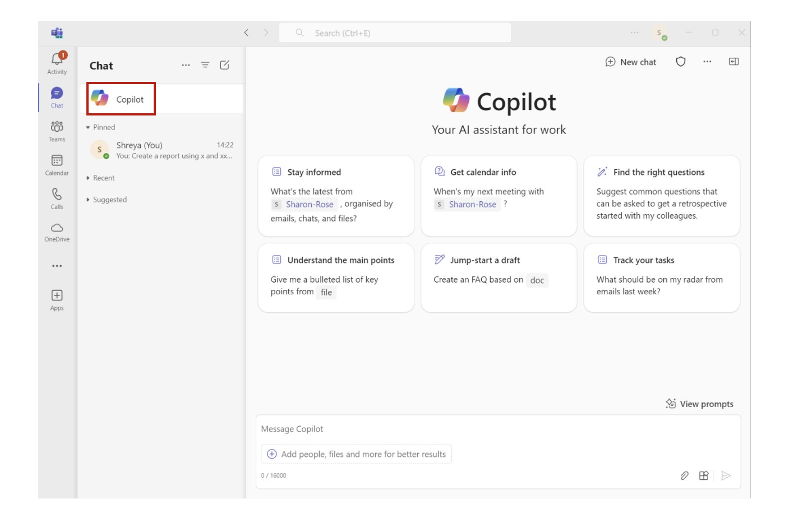Send the message with arrow icon
The image size is (812, 518).
726,475
